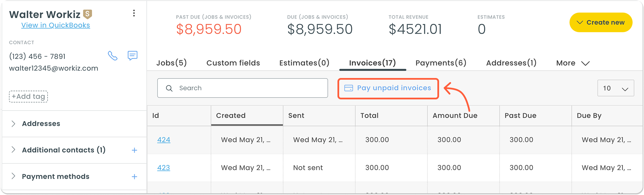The height and width of the screenshot is (195, 644).
Task: Open the More tabs dropdown
Action: tap(573, 63)
